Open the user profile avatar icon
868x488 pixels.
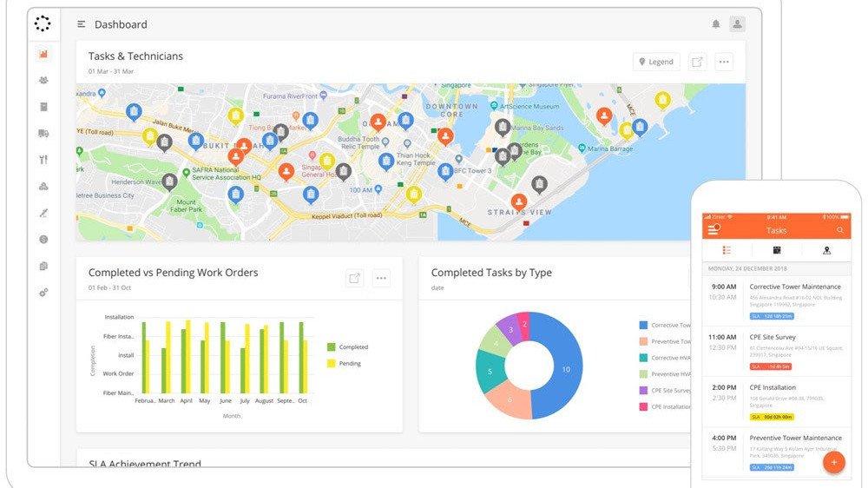click(x=737, y=24)
